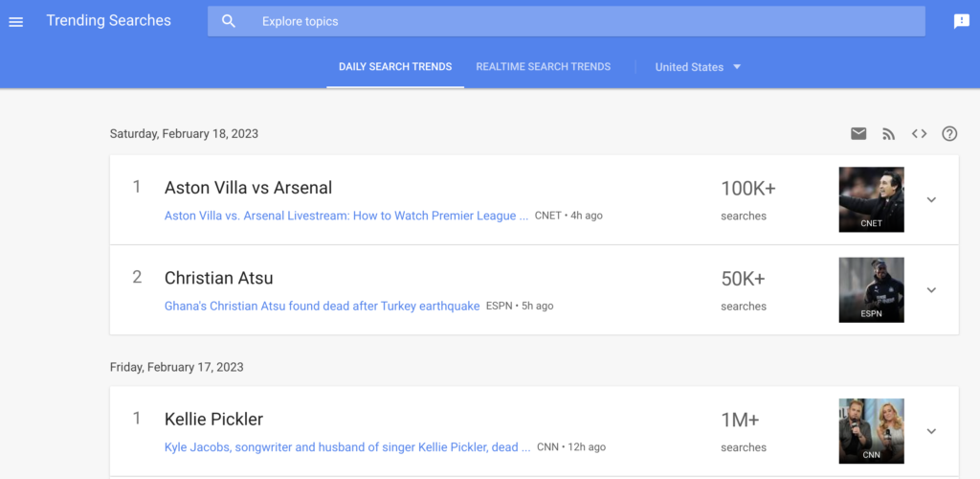Select the Aston Villa vs Arsenal title

pyautogui.click(x=248, y=188)
